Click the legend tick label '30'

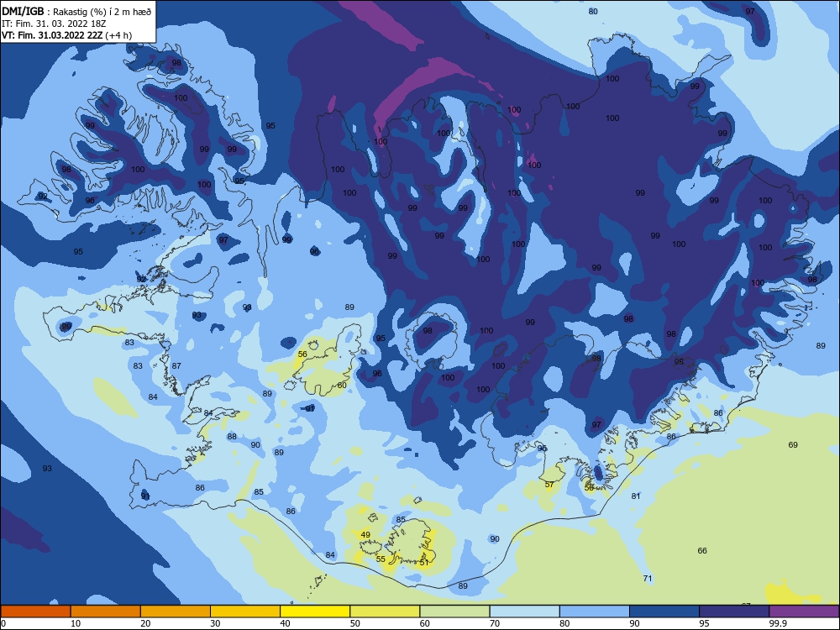pos(215,623)
